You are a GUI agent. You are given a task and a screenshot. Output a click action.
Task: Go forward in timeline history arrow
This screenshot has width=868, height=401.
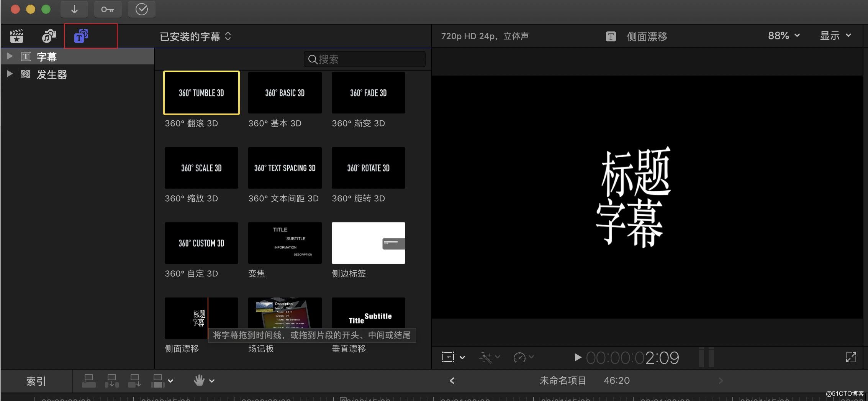click(x=721, y=381)
